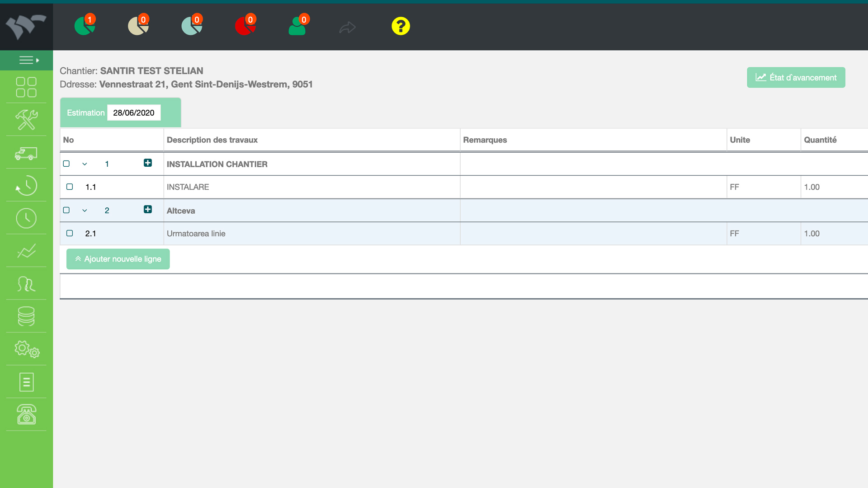Click the estimation date field 28/06/2020
The width and height of the screenshot is (868, 488).
(134, 113)
